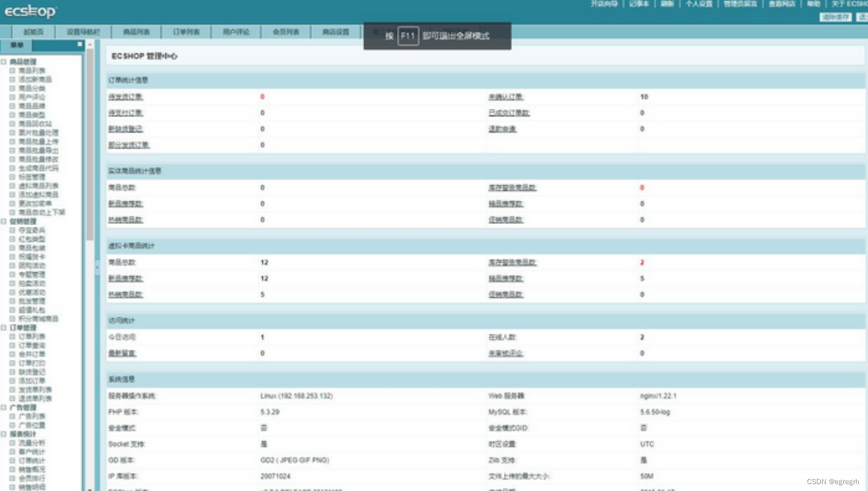Open 积分商城商品 in the sidebar tree
This screenshot has height=491, width=868.
point(38,319)
